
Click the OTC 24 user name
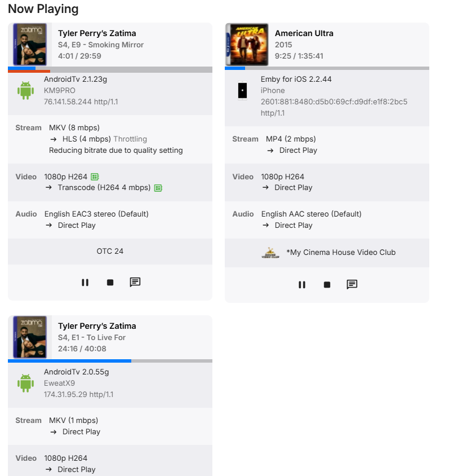[x=110, y=251]
